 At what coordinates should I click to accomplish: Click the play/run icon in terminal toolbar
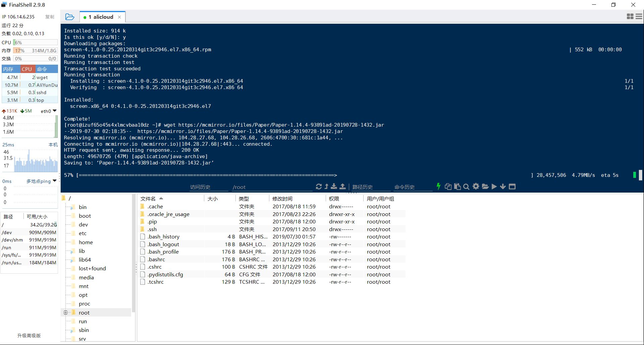click(x=494, y=187)
